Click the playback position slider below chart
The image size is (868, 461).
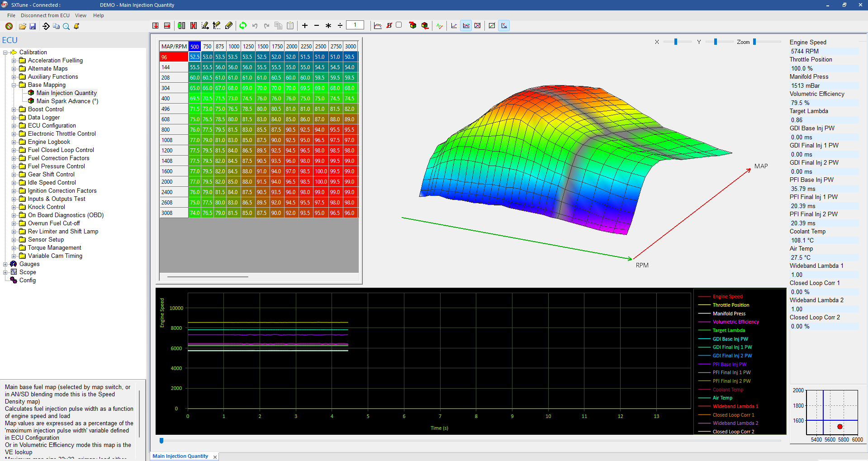(x=161, y=440)
